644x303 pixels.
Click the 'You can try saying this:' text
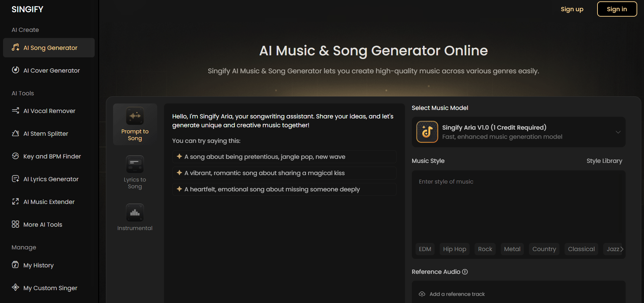point(206,141)
